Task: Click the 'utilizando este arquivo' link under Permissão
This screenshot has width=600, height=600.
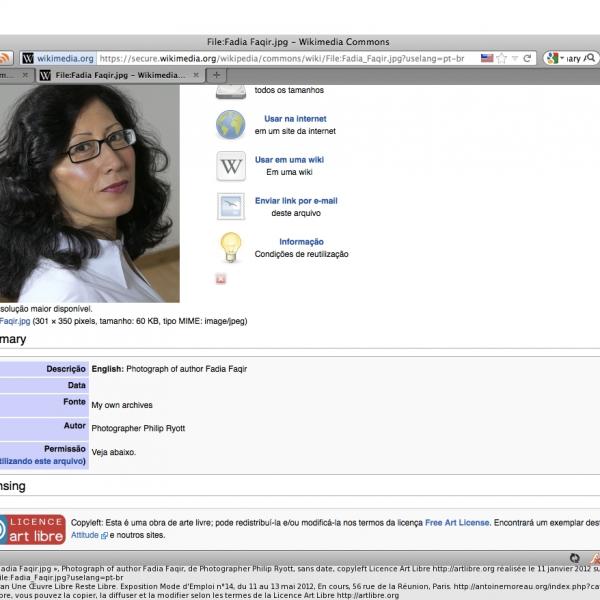Action: coord(43,461)
